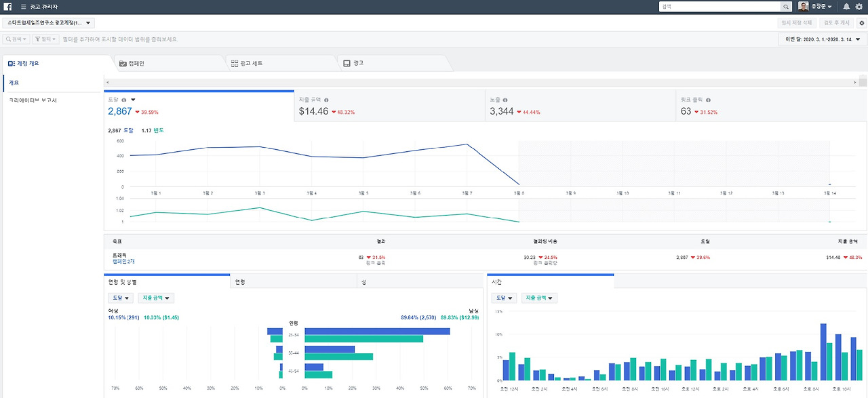Open the notifications bell
Screen dimensions: 868x398
[x=846, y=6]
